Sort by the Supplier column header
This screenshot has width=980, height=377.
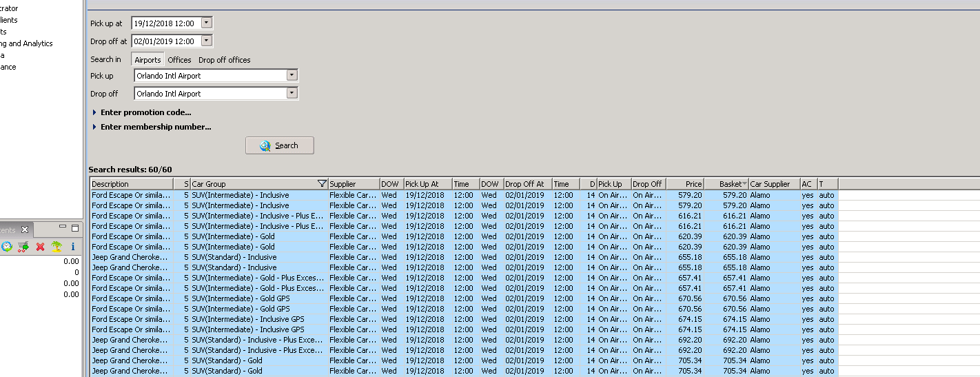(x=354, y=184)
